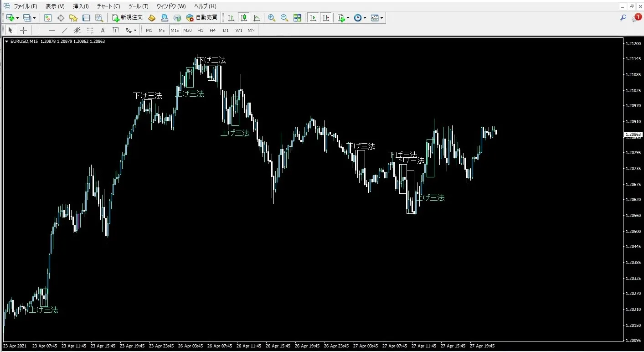Select the Crosshair cursor tool
644x352 pixels.
tap(24, 30)
